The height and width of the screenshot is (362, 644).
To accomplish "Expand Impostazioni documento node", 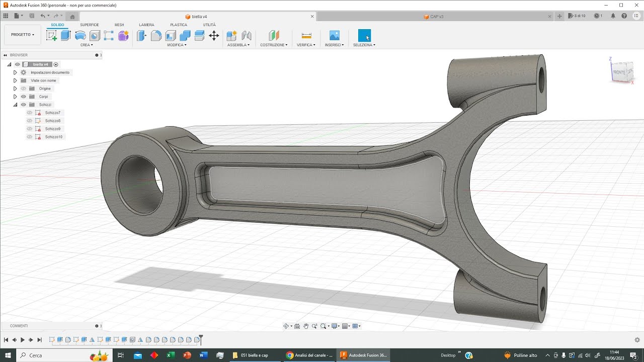I will click(15, 72).
